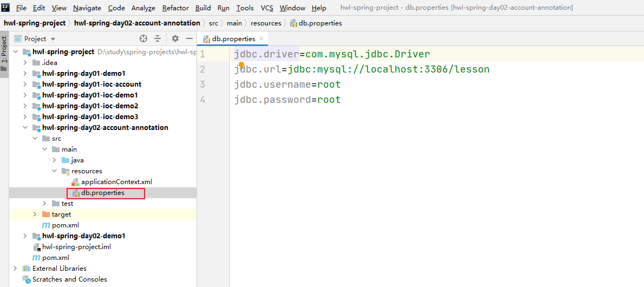
Task: Expand the target folder
Action: point(35,214)
